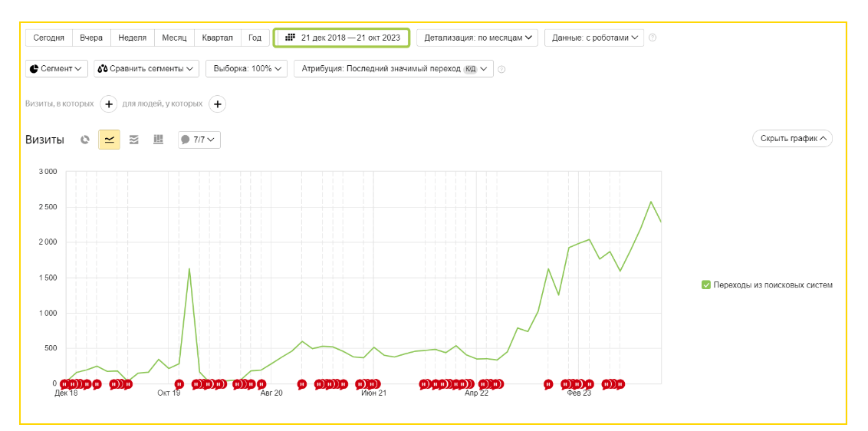Image resolution: width=868 pixels, height=431 pixels.
Task: Open Атрибуция: Последний значимый переход dropdown
Action: 393,69
